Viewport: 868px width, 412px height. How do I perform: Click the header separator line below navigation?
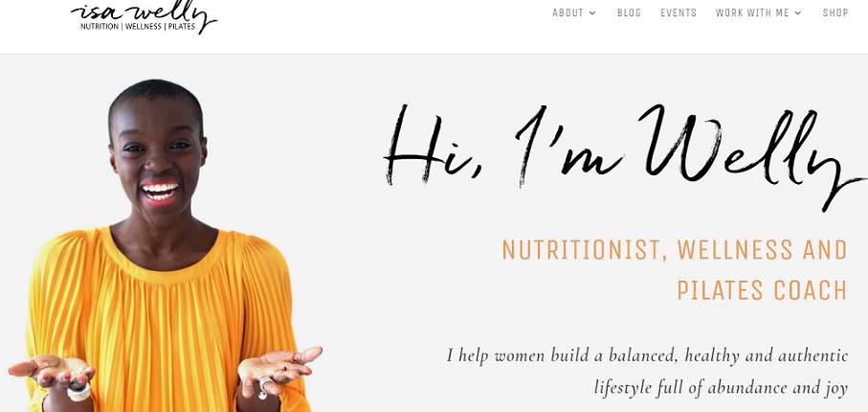pyautogui.click(x=434, y=54)
